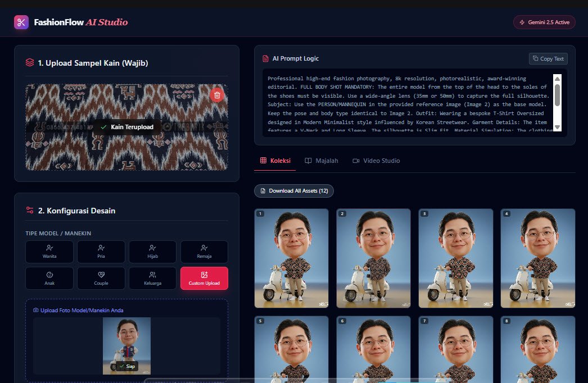Choose the Remaja model type
This screenshot has width=588, height=383.
(x=205, y=252)
